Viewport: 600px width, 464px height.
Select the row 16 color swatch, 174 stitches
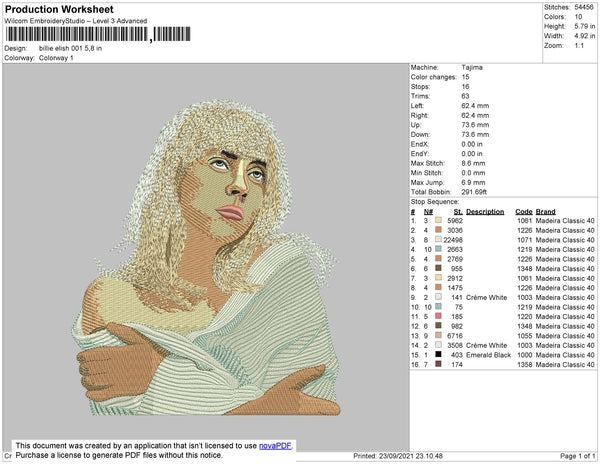click(439, 364)
